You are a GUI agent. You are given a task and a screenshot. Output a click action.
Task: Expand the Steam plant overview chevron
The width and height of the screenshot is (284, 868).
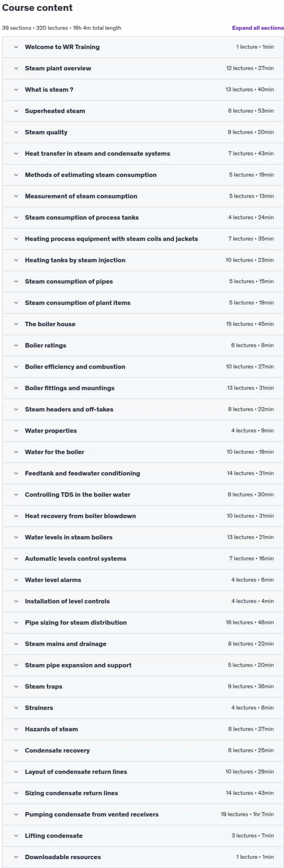point(16,68)
